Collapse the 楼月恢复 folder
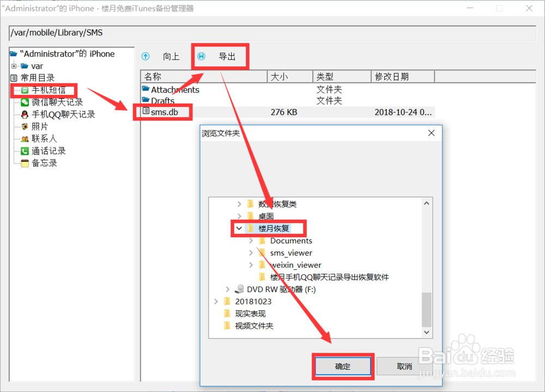The width and height of the screenshot is (545, 392). (239, 228)
